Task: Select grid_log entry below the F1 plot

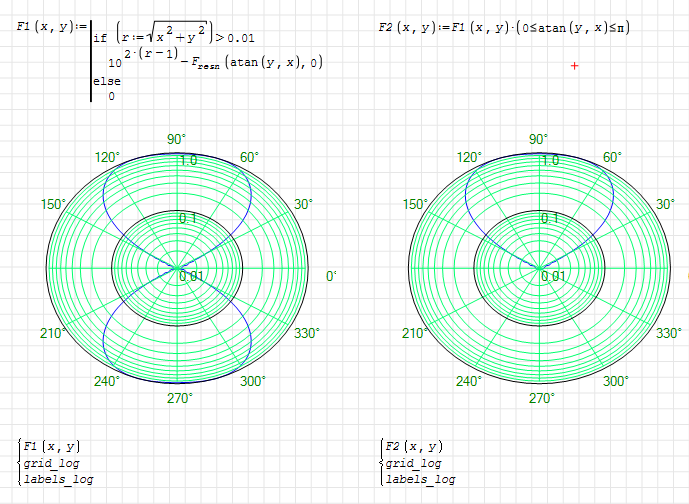Action: click(x=51, y=463)
